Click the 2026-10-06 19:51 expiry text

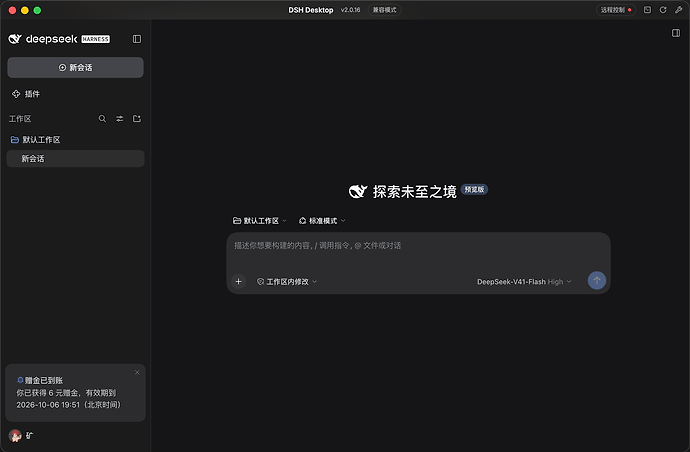(48, 404)
